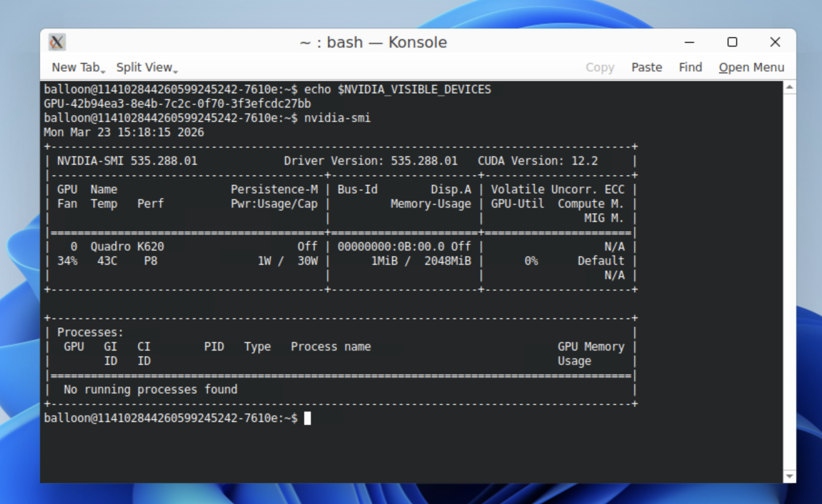Click the 'Bus-Id' column header

[x=358, y=190]
